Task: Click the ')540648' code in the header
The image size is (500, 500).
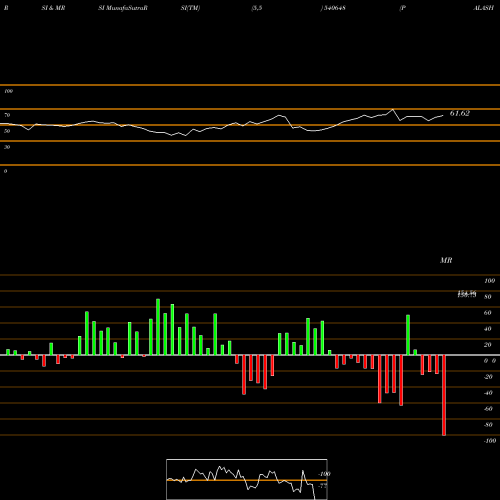Action: (333, 8)
